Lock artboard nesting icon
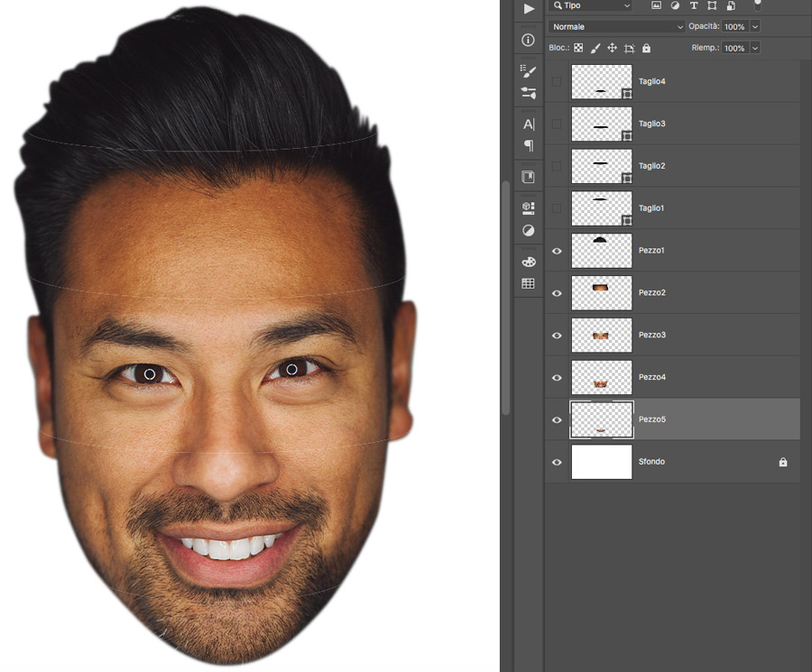This screenshot has height=672, width=812. click(629, 48)
